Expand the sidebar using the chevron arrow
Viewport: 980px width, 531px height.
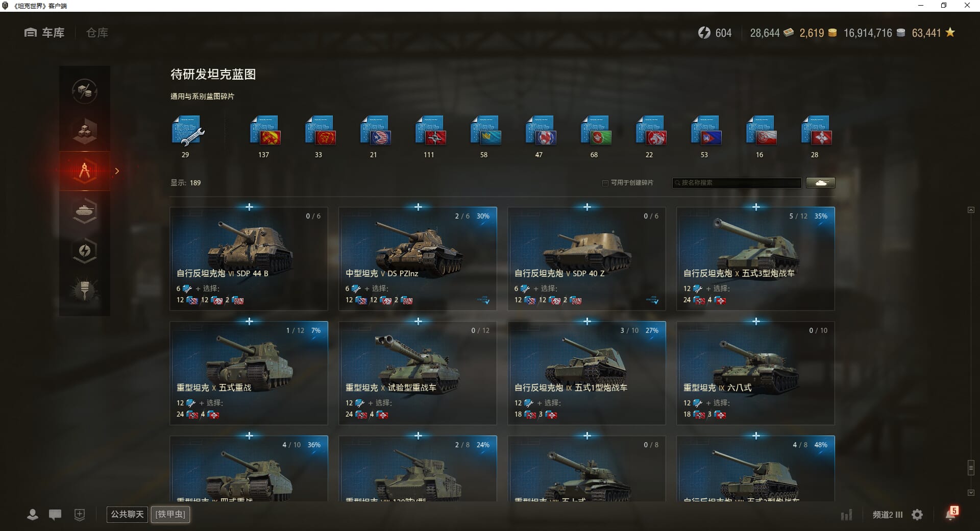click(117, 171)
